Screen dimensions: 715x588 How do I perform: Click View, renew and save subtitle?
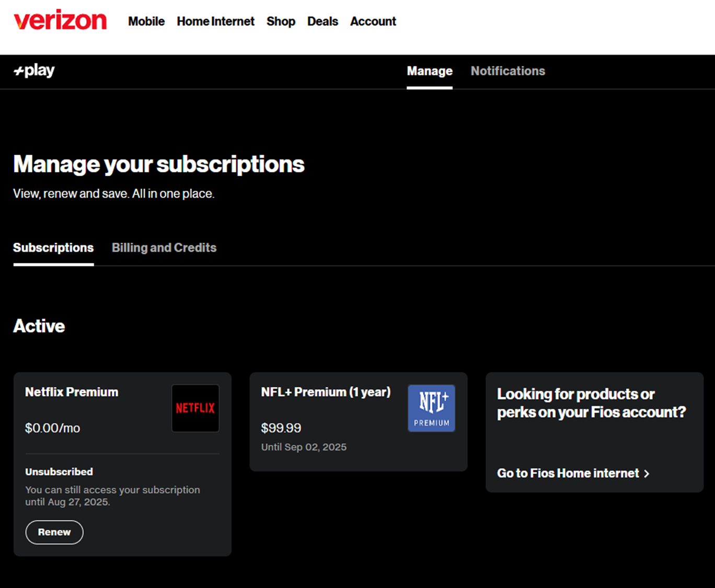point(114,194)
